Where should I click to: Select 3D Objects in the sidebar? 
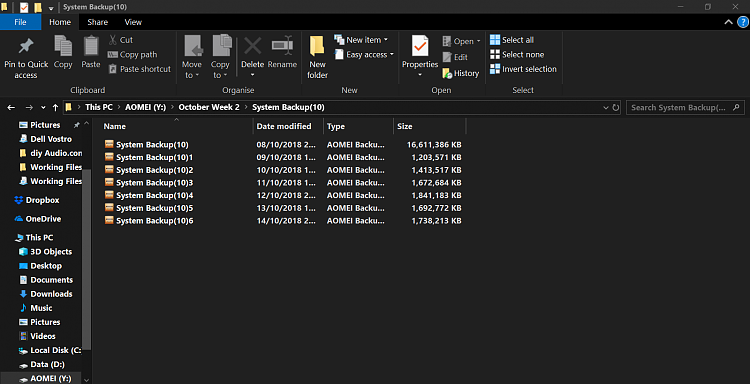pyautogui.click(x=45, y=252)
